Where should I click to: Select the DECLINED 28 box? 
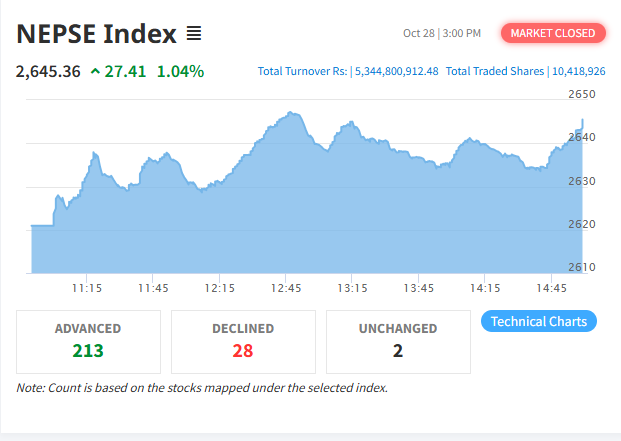[x=243, y=342]
